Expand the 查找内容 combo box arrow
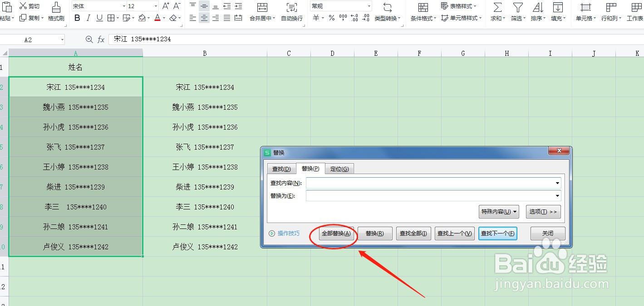Screen dimensions: 644x306 tap(558, 183)
